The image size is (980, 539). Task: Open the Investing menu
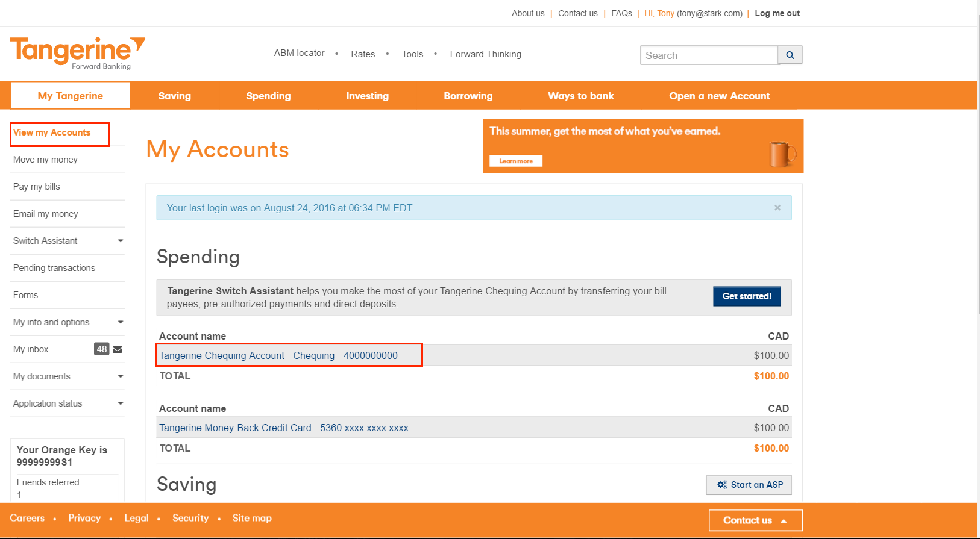pos(367,96)
